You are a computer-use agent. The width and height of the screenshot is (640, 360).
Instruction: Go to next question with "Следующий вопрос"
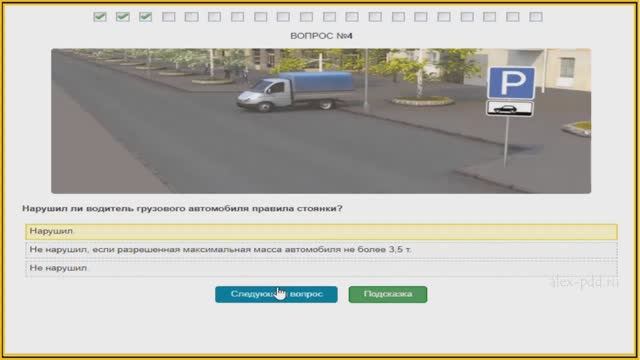[x=276, y=294]
